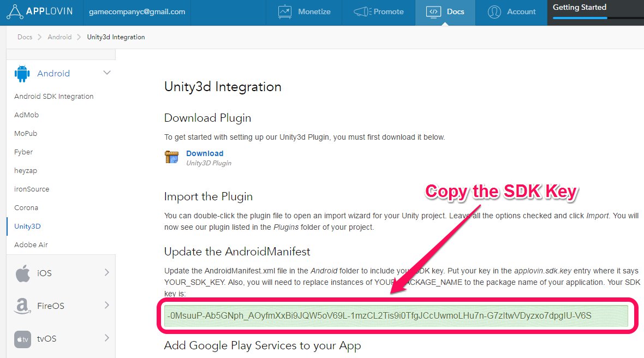
Task: Click the Promote megaphone icon
Action: 362,11
